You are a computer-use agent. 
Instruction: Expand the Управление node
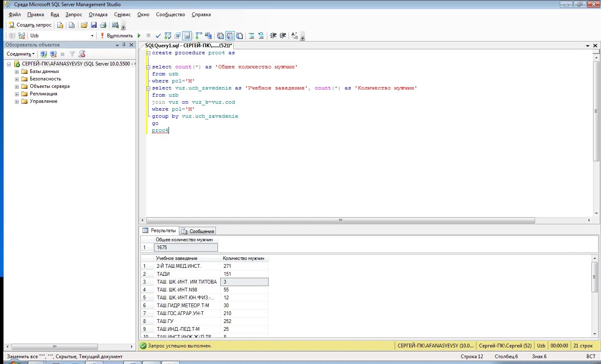point(17,102)
